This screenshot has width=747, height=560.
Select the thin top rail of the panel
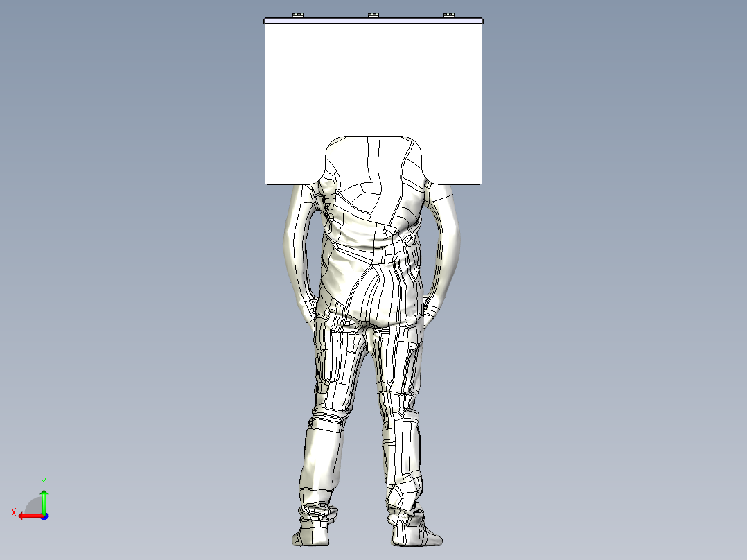373,21
